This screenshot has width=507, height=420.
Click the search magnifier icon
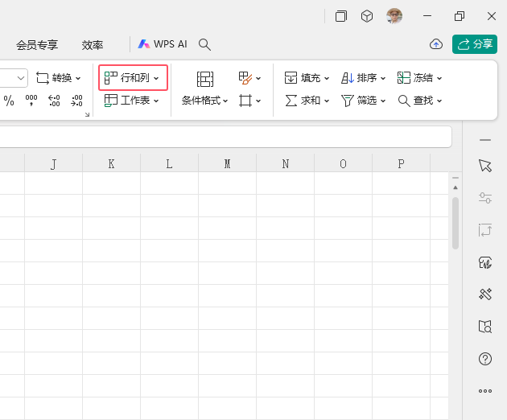tap(204, 44)
